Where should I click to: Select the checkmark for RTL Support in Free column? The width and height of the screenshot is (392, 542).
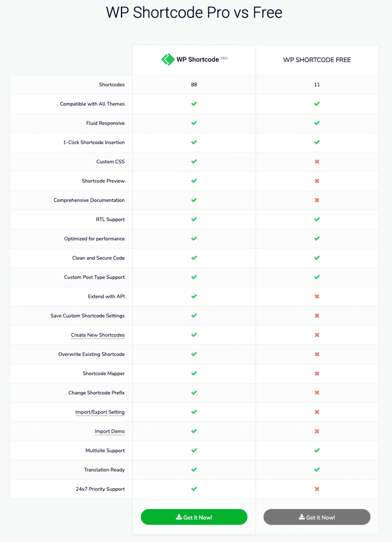(x=316, y=219)
